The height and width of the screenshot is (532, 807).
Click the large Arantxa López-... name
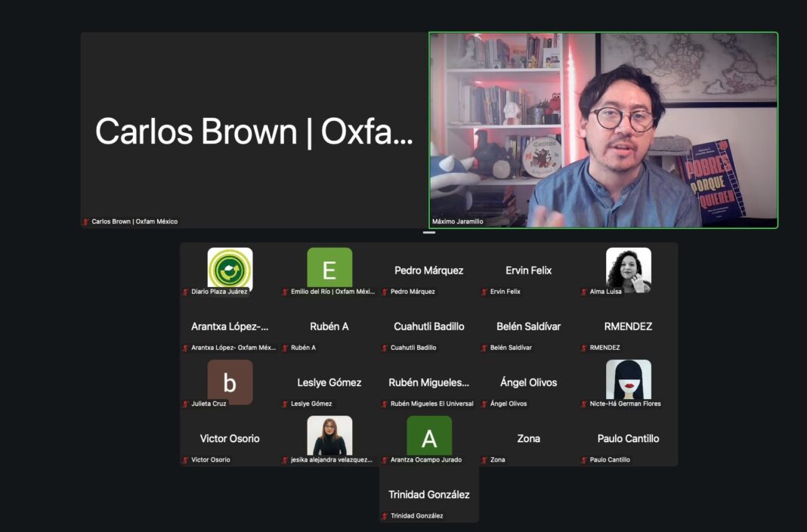click(x=230, y=326)
